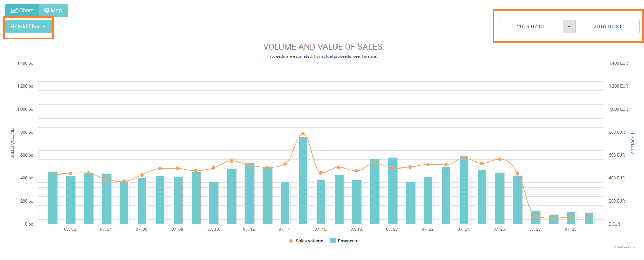Image resolution: width=644 pixels, height=260 pixels.
Task: Click the Proceeds bar for 07. 28.
Action: click(535, 217)
